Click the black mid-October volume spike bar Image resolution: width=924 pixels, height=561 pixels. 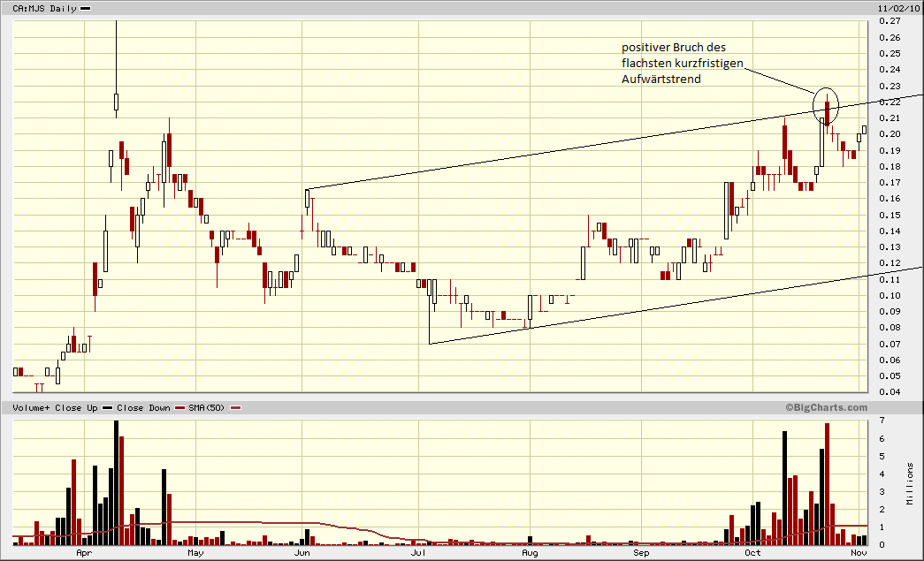coord(785,488)
